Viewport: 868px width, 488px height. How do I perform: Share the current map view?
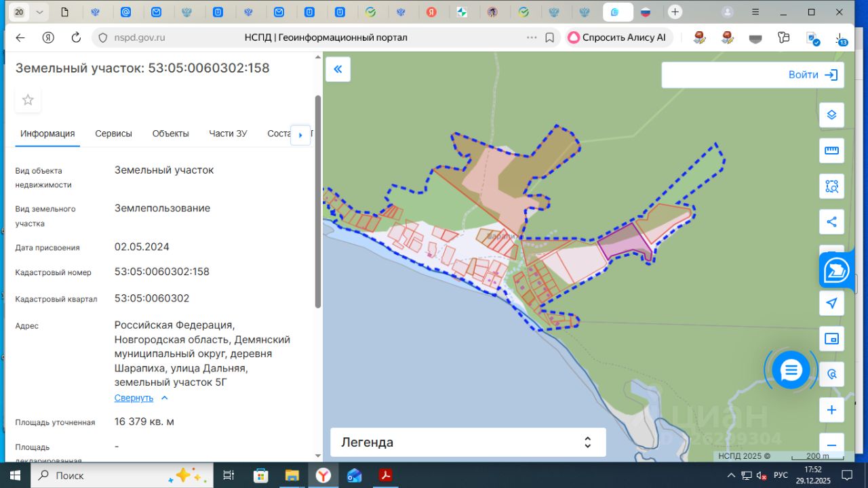click(x=831, y=221)
